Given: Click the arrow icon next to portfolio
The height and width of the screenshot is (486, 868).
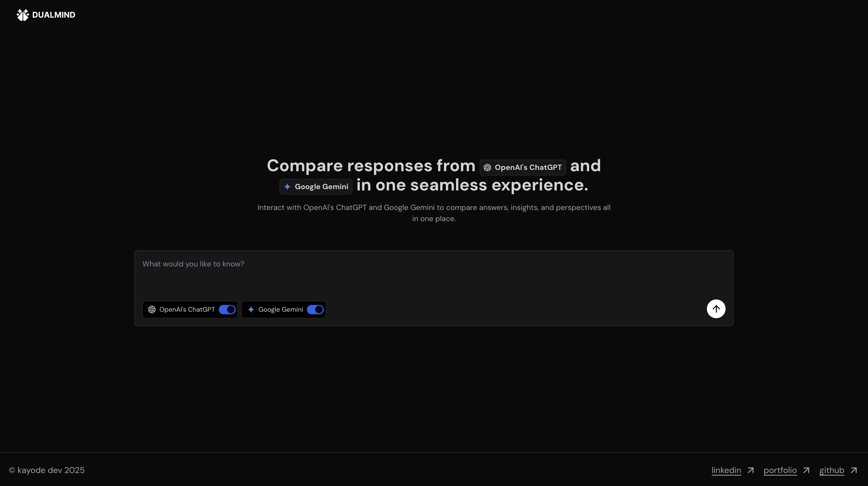Looking at the screenshot, I should pyautogui.click(x=806, y=470).
